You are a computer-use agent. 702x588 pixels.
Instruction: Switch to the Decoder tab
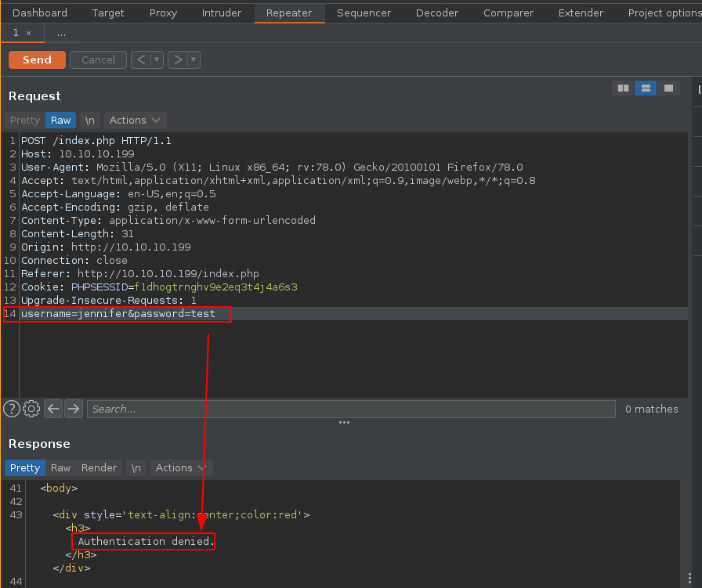(437, 13)
